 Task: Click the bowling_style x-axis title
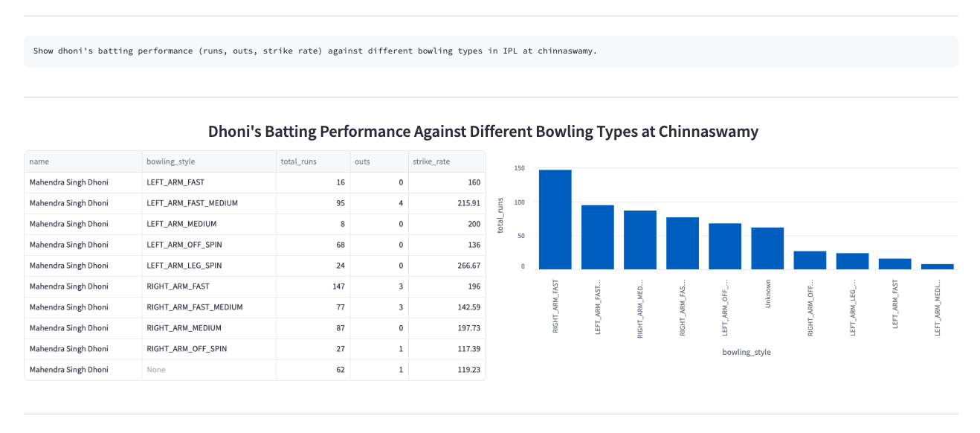746,352
